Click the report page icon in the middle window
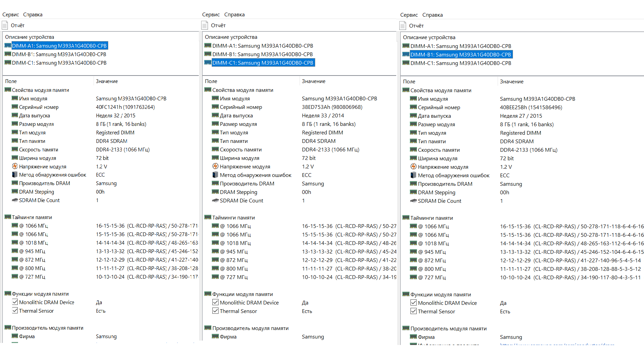644x346 pixels. pyautogui.click(x=205, y=25)
